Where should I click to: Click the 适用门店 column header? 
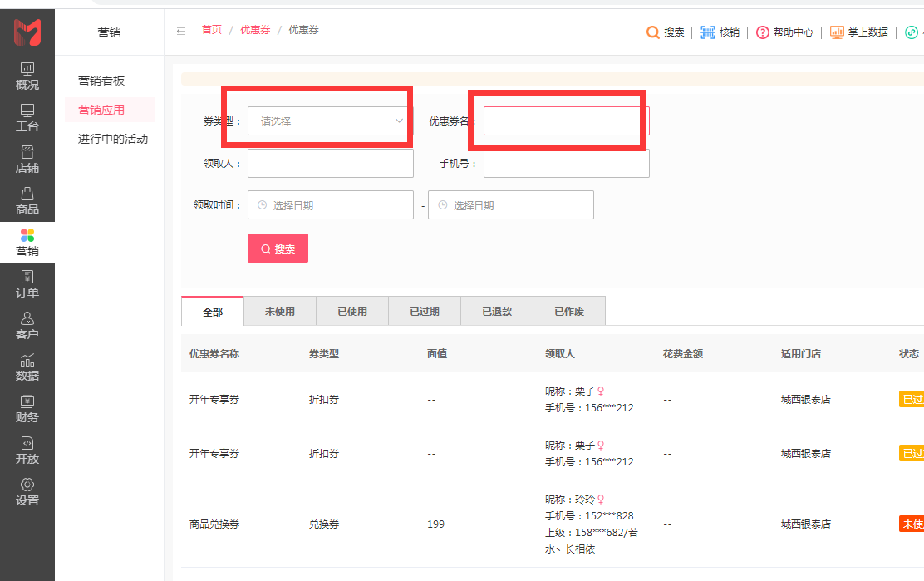801,353
